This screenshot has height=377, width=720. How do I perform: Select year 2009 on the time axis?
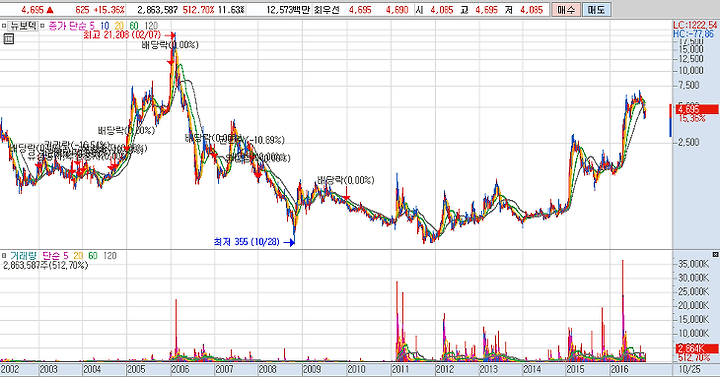pyautogui.click(x=312, y=369)
